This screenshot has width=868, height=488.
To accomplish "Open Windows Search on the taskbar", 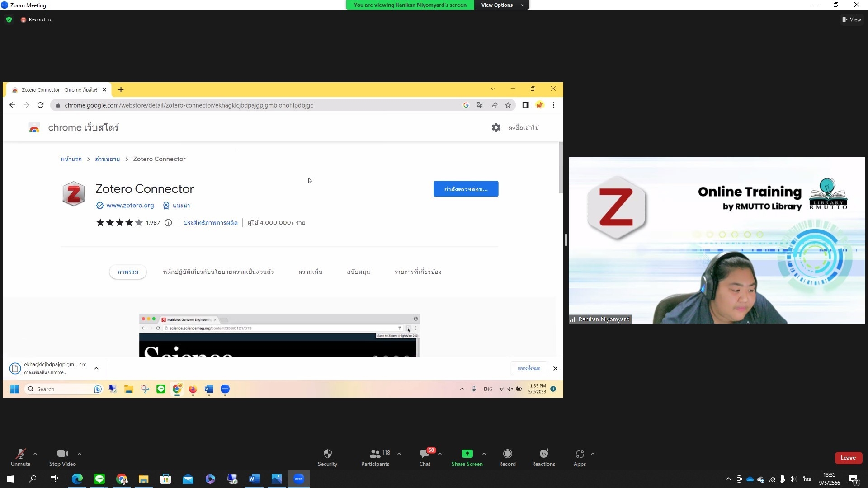I will pos(33,479).
